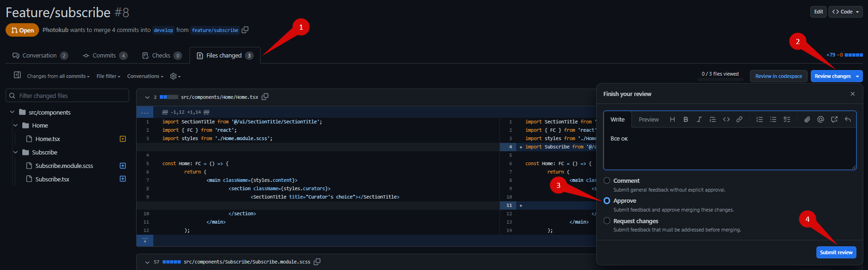Screen dimensions: 868x270
Task: Open the Photokub user profile link
Action: tap(55, 30)
